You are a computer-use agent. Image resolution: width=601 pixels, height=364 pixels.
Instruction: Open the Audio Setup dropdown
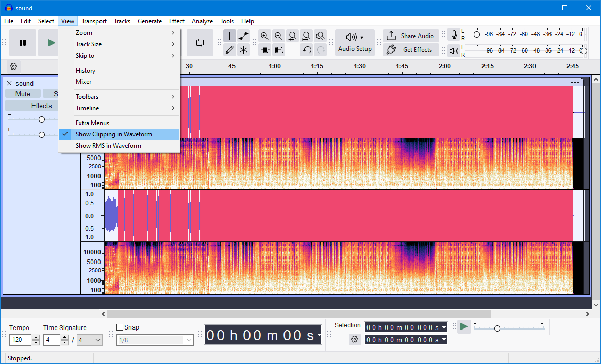coord(355,43)
